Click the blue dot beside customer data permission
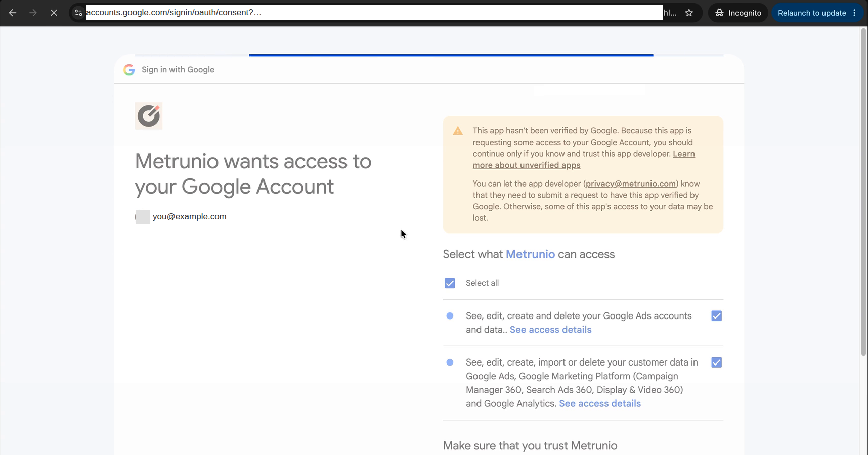 pyautogui.click(x=450, y=362)
